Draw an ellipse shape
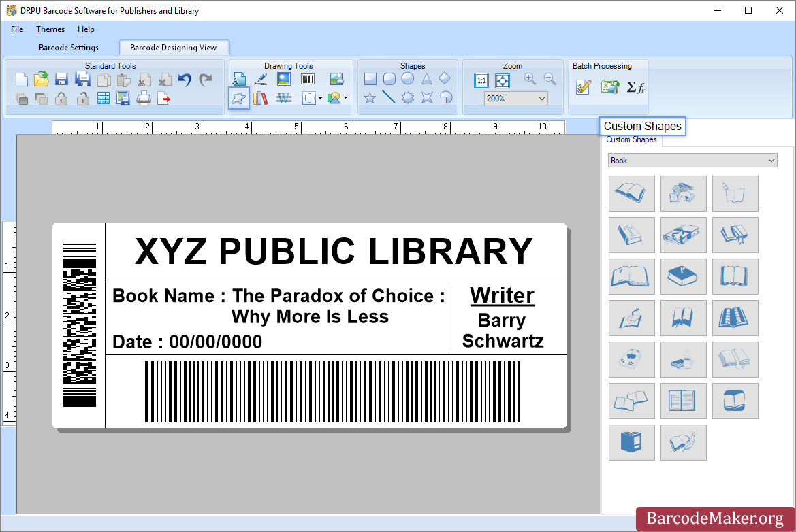Viewport: 796px width, 532px height. point(408,79)
